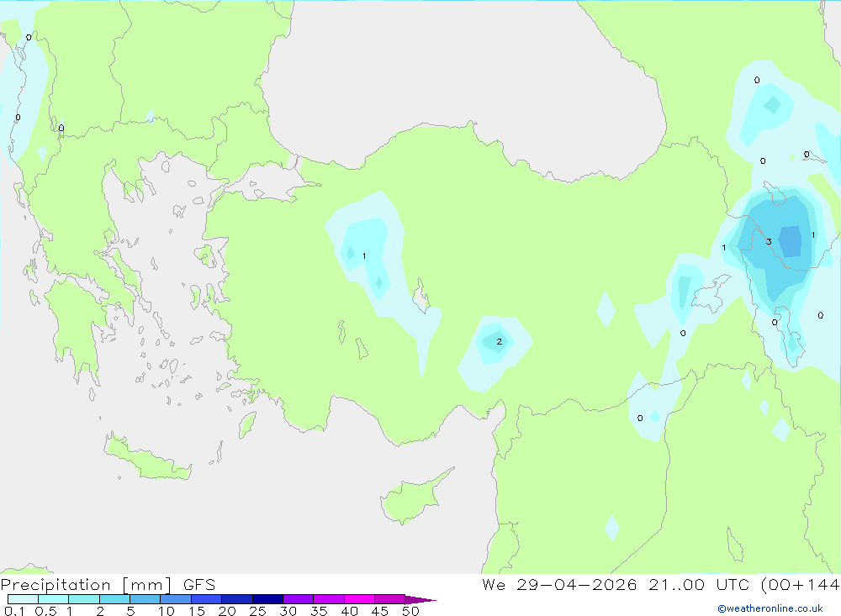Click the legend swatch between 0.5 and 1
Screen dimensions: 841x616
point(53,599)
